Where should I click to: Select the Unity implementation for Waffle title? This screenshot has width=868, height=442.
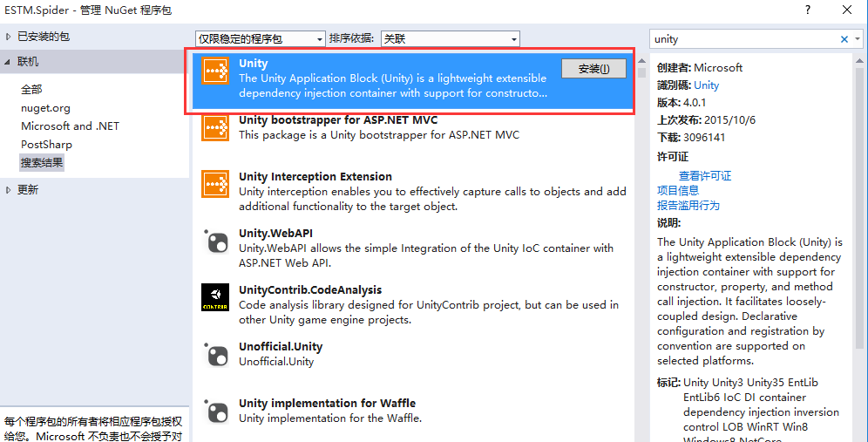327,404
